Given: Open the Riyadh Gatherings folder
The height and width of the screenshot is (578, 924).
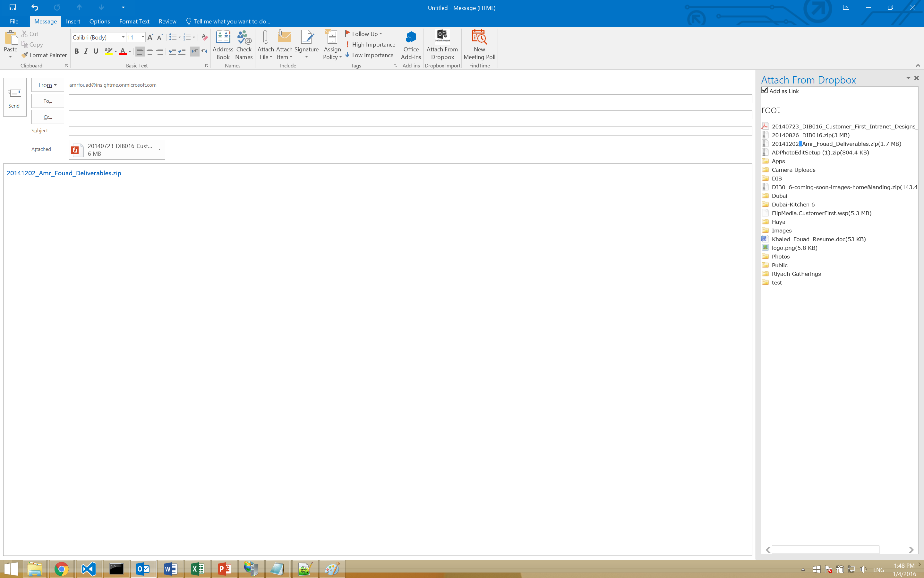Looking at the screenshot, I should point(796,274).
